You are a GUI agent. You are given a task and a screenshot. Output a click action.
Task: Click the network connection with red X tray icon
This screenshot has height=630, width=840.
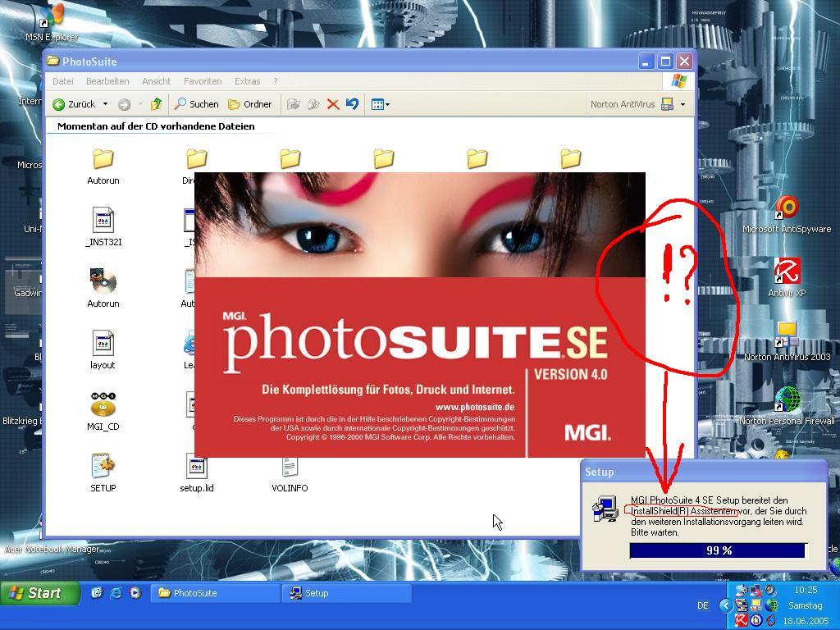[756, 591]
